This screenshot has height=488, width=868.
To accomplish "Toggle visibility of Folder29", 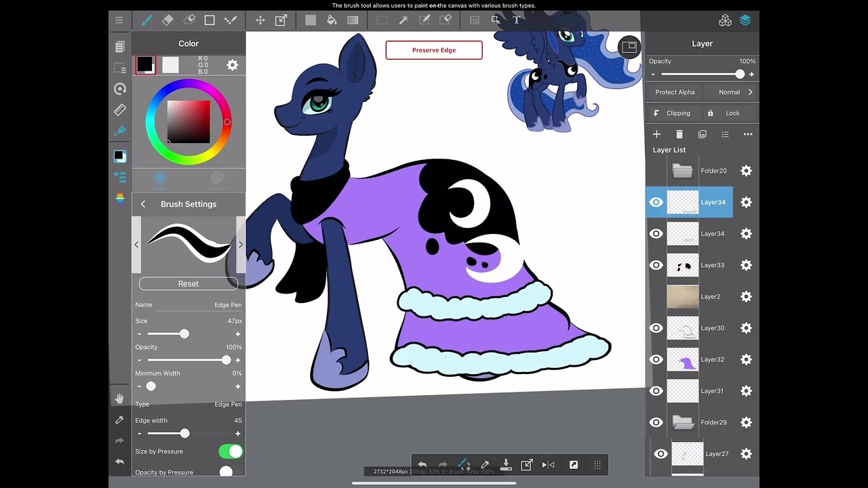I will click(x=656, y=422).
